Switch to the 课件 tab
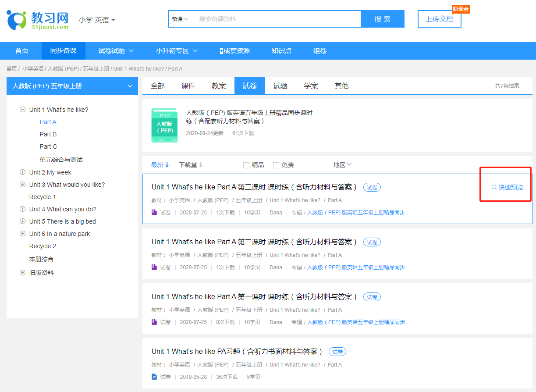 coord(188,86)
